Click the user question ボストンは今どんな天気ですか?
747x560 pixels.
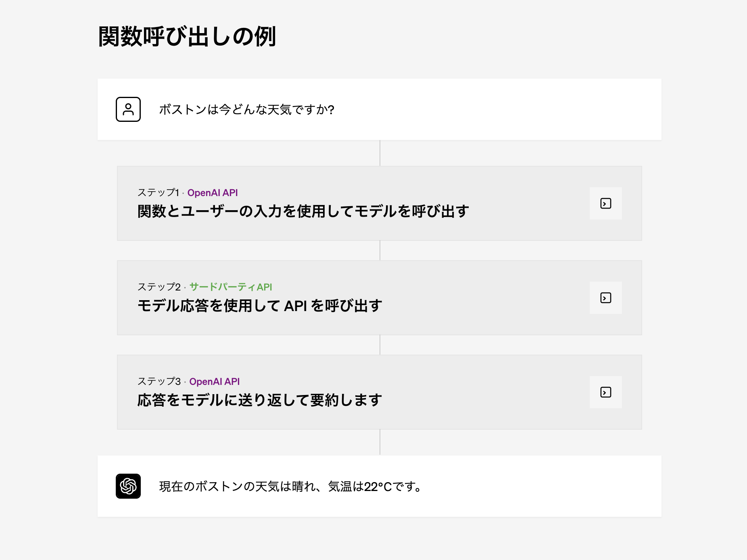[246, 110]
